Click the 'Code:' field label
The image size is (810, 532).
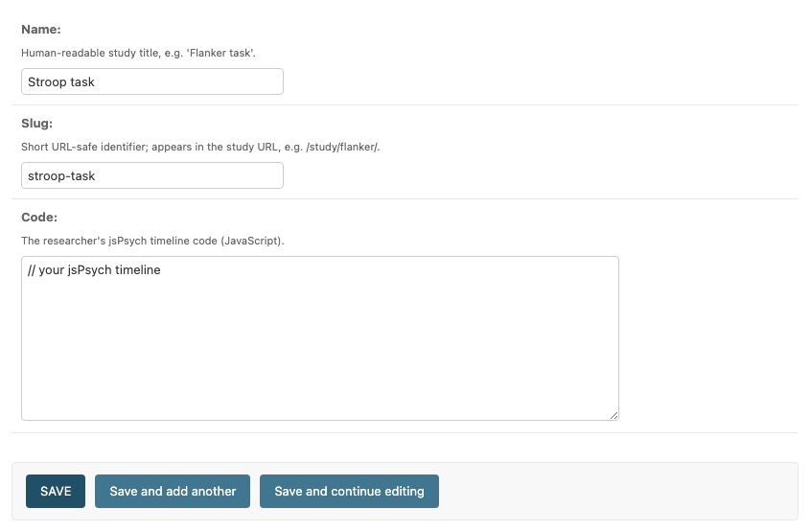point(39,218)
